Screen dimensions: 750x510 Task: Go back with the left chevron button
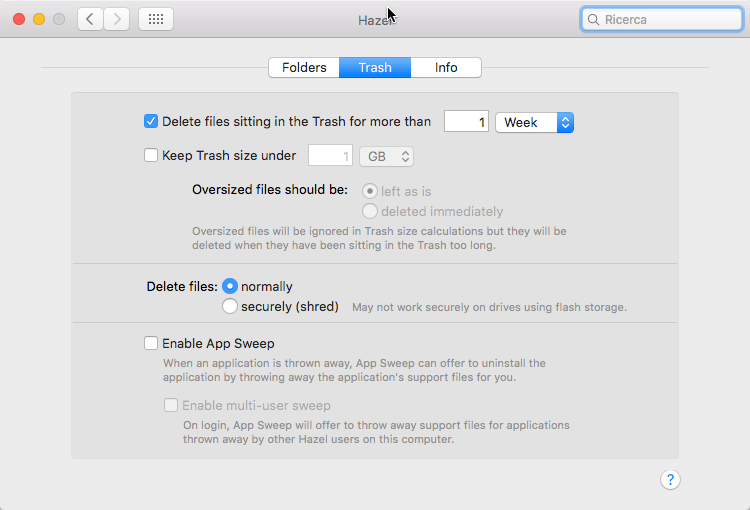[x=90, y=19]
